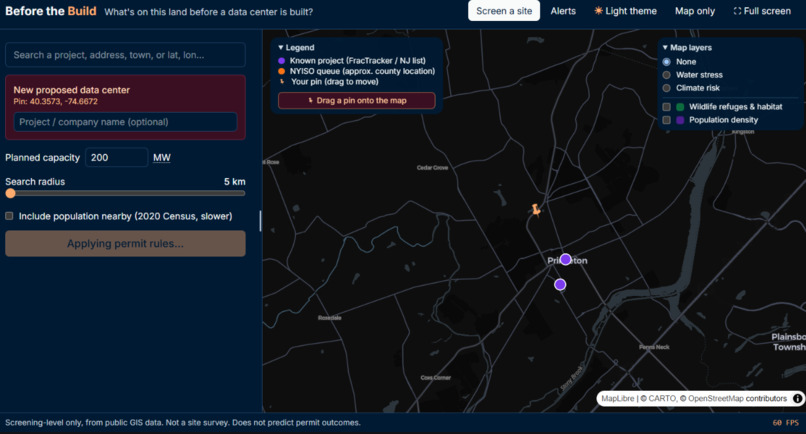The height and width of the screenshot is (434, 806).
Task: Click the sun icon for Light theme
Action: 598,11
